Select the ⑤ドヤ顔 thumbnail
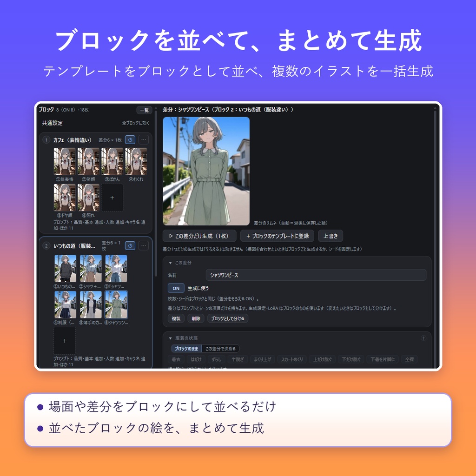Viewport: 476px width, 476px height. 65,198
